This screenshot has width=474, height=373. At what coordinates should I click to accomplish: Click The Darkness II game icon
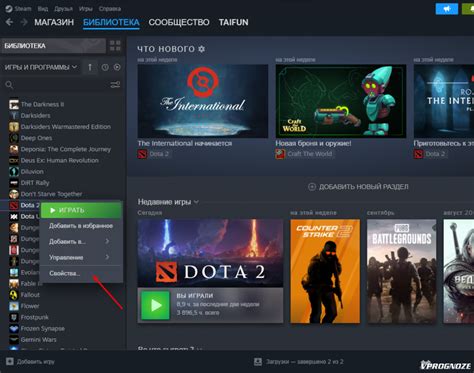pos(14,104)
